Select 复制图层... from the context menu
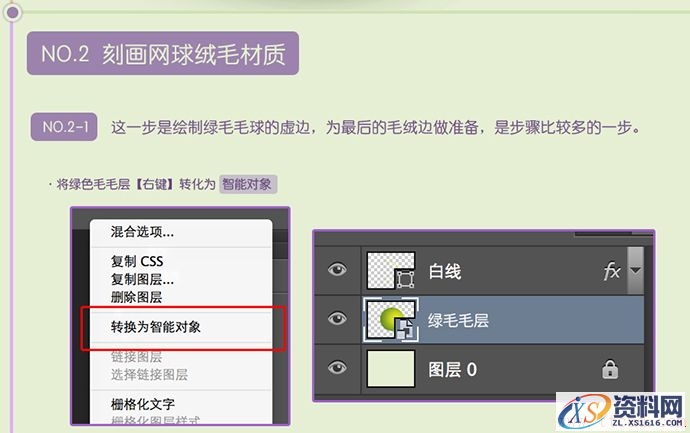Screen dimensions: 690x433 click(x=142, y=279)
